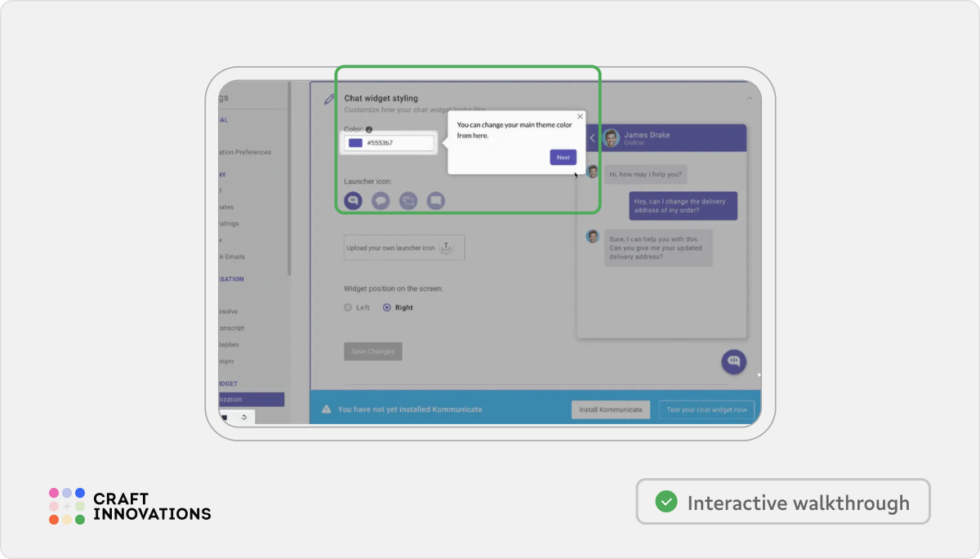Select the stacked chats launcher icon
The height and width of the screenshot is (559, 980).
(408, 200)
